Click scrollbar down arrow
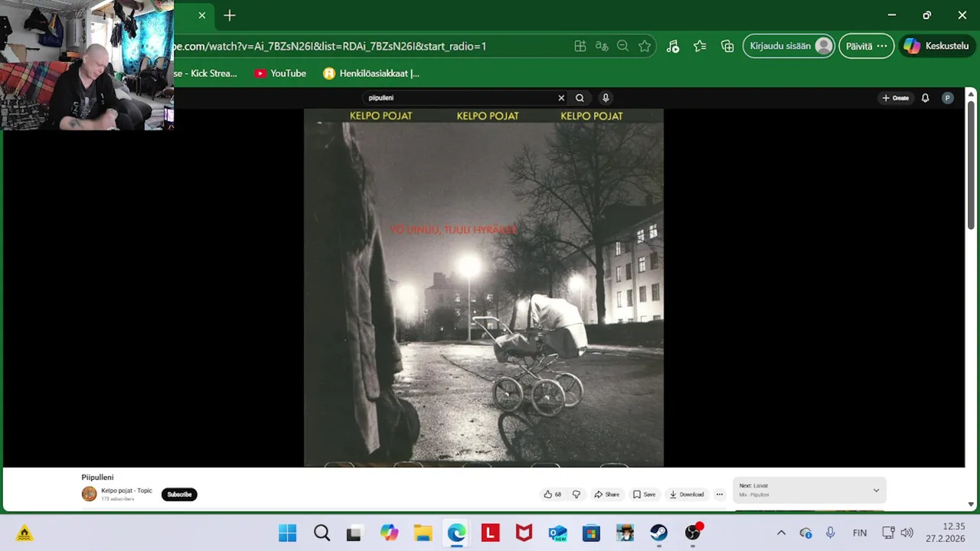The width and height of the screenshot is (980, 551). (x=971, y=504)
